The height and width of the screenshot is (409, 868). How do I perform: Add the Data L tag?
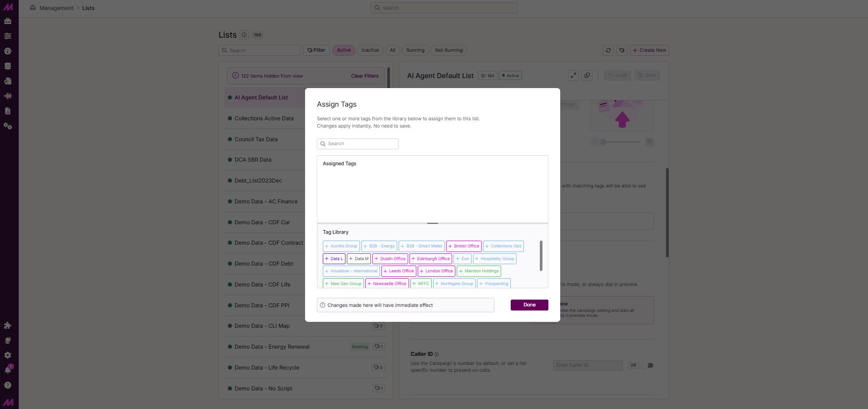334,259
